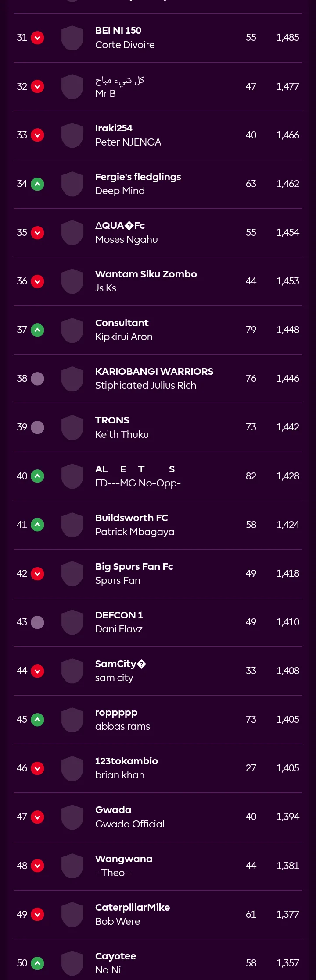This screenshot has width=316, height=980.
Task: Click the red down-arrow icon beside rank 31
Action: point(37,38)
